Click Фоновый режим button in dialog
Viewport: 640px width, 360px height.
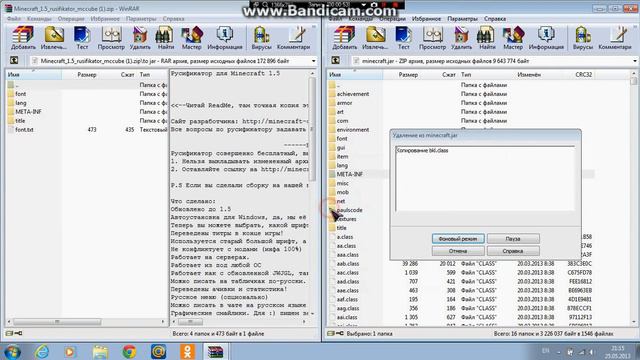[458, 238]
